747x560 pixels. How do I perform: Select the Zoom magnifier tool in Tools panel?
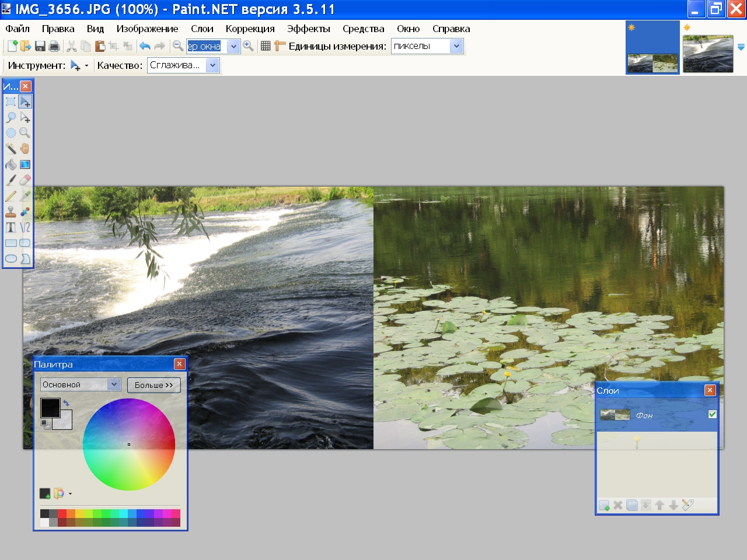pos(25,133)
